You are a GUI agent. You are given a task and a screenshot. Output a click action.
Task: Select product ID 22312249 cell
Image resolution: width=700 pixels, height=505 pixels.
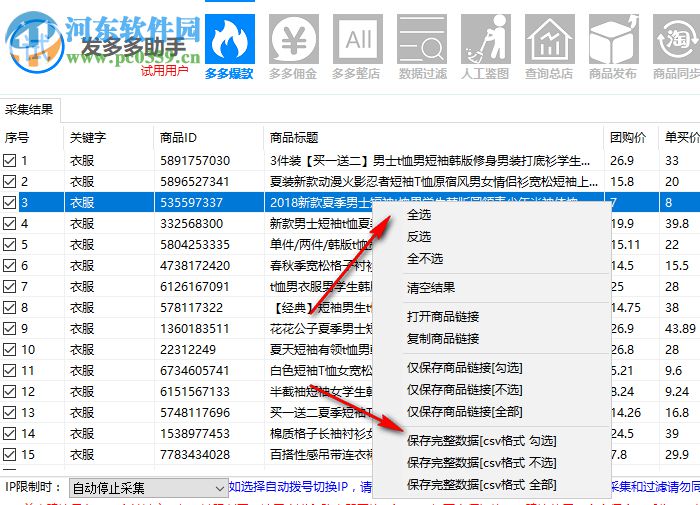tap(188, 349)
